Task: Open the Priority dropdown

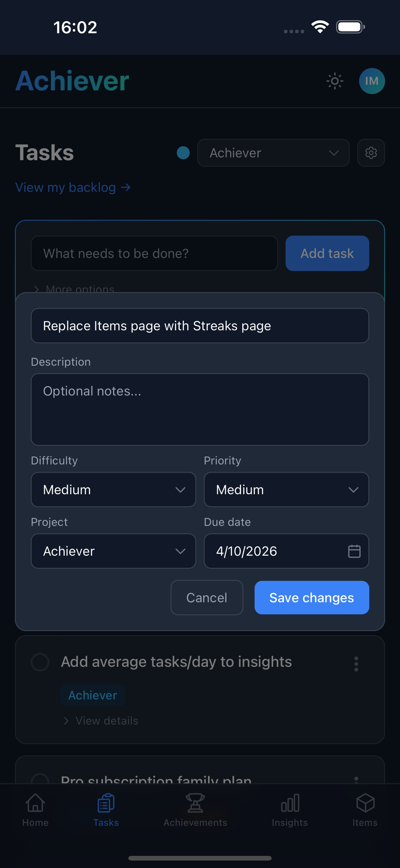Action: 286,490
